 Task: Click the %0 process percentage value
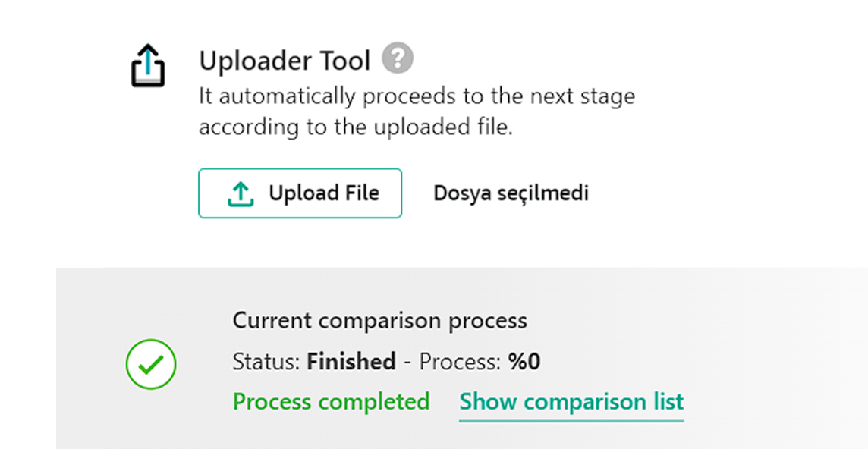click(x=524, y=362)
